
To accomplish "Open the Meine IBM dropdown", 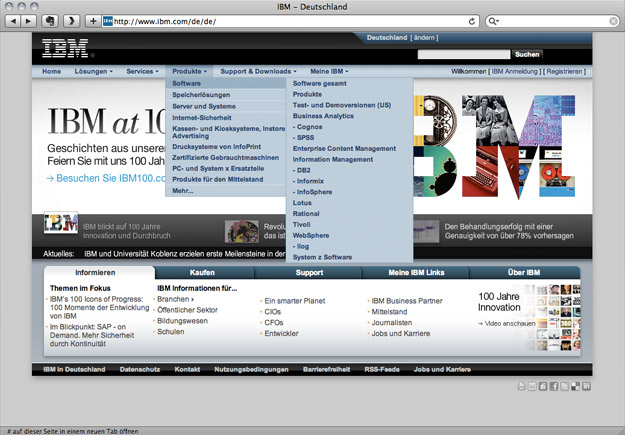I will click(x=329, y=71).
